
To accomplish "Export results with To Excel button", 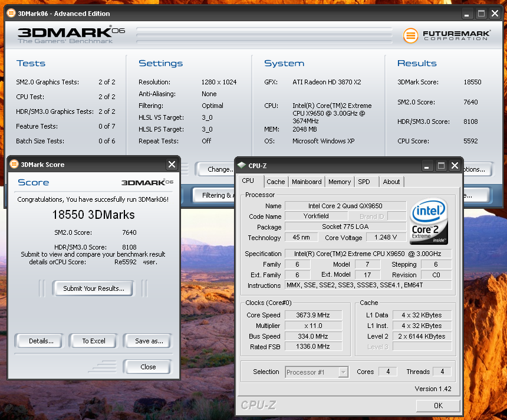I will 94,341.
